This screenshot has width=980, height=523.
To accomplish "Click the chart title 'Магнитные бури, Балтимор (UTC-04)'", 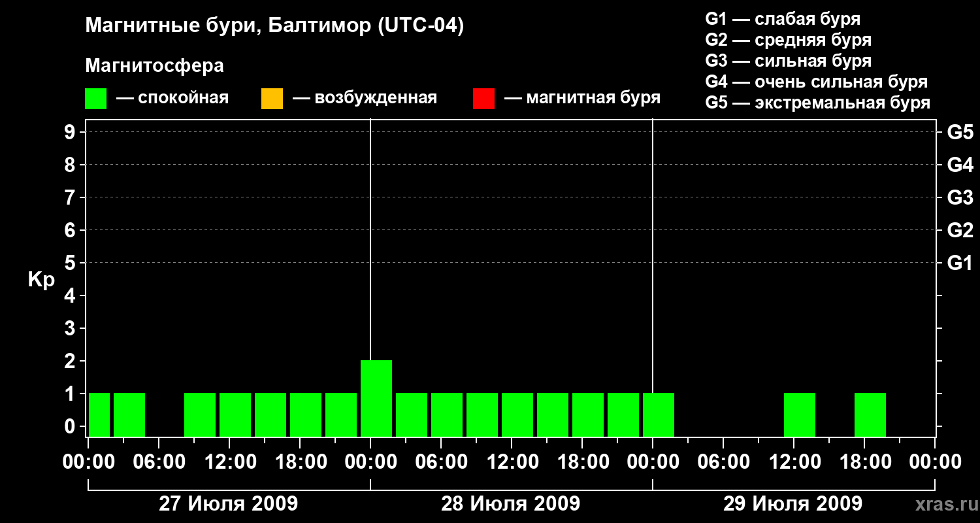I will click(x=274, y=26).
